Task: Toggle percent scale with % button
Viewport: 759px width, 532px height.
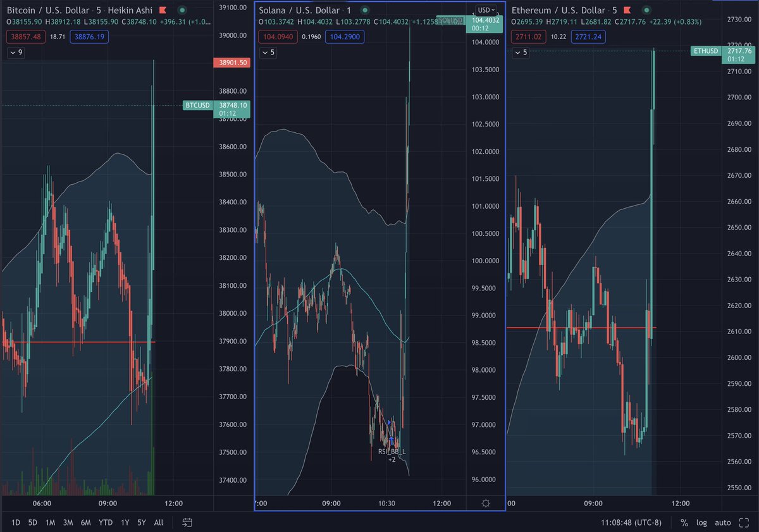Action: 684,523
